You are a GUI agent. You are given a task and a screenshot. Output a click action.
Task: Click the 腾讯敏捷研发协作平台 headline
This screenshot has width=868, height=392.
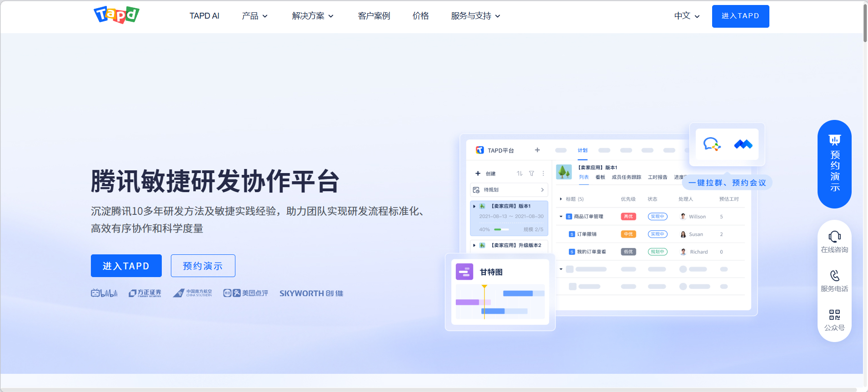point(215,181)
